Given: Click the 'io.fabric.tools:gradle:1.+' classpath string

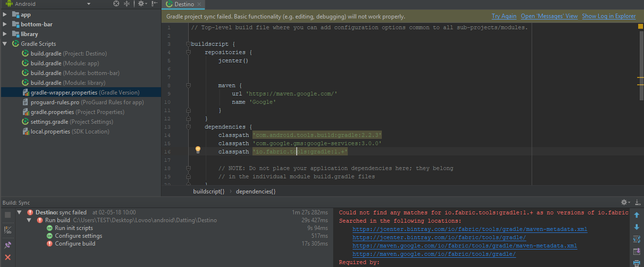Looking at the screenshot, I should point(300,152).
